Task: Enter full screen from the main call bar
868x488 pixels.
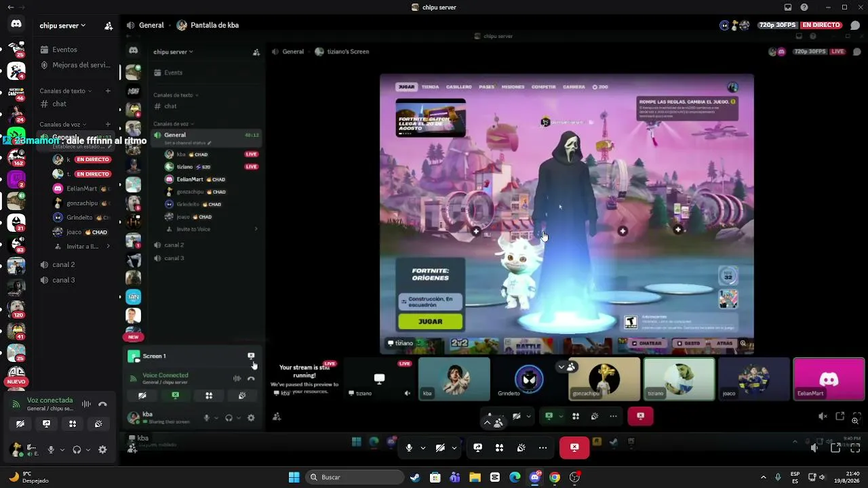Action: (x=855, y=447)
